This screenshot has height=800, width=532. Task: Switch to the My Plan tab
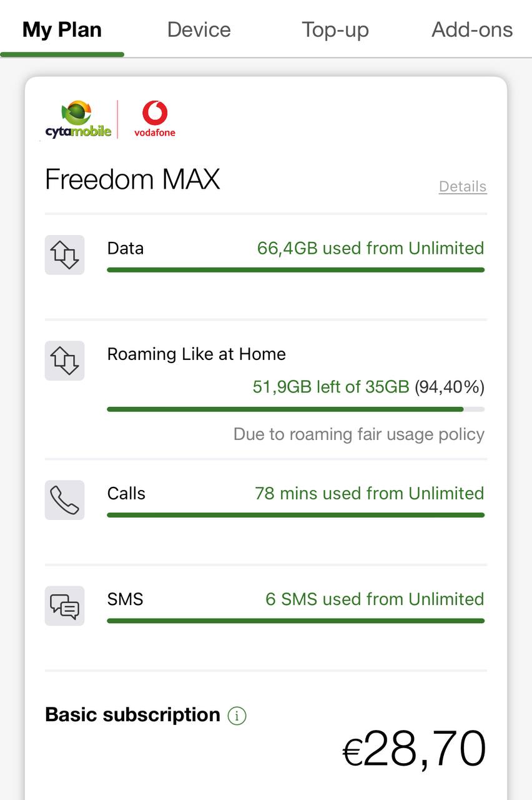[62, 29]
